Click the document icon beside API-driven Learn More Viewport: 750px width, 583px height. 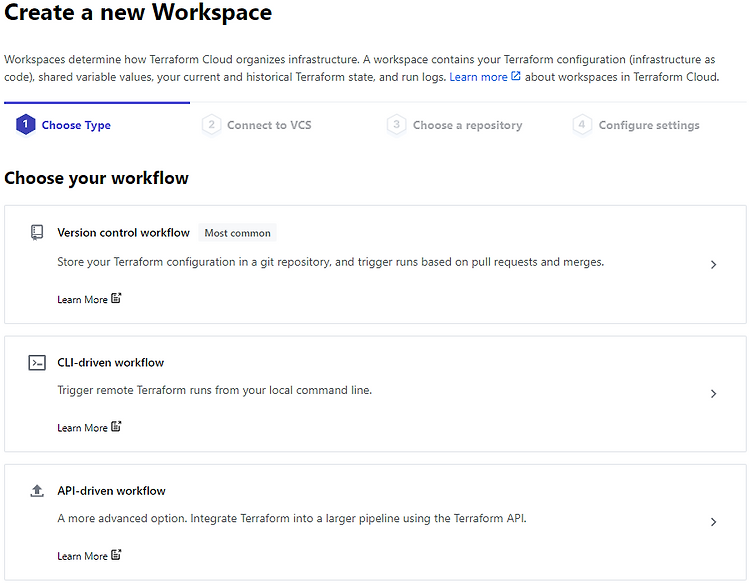(x=116, y=555)
